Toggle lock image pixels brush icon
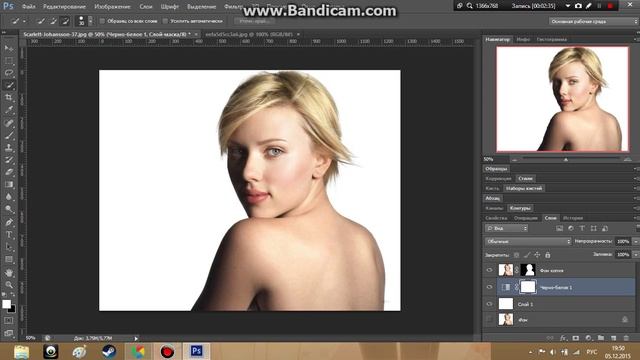The width and height of the screenshot is (640, 360). [x=527, y=255]
